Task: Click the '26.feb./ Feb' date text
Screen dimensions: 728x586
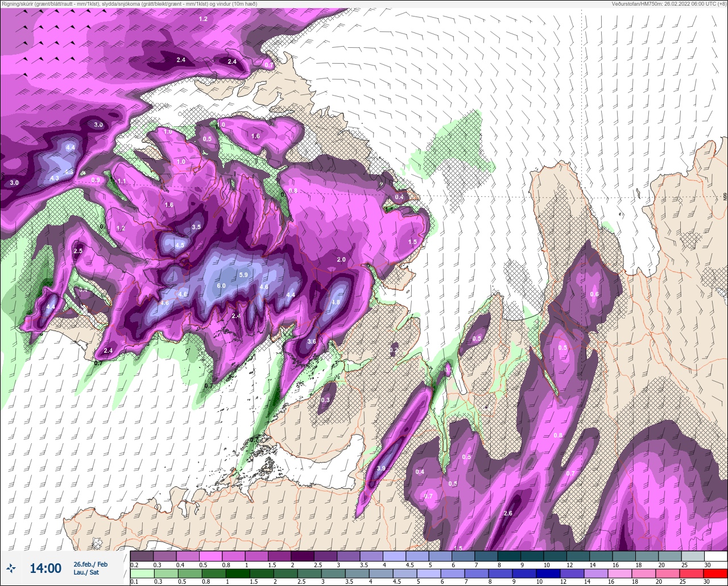Action: (x=90, y=564)
